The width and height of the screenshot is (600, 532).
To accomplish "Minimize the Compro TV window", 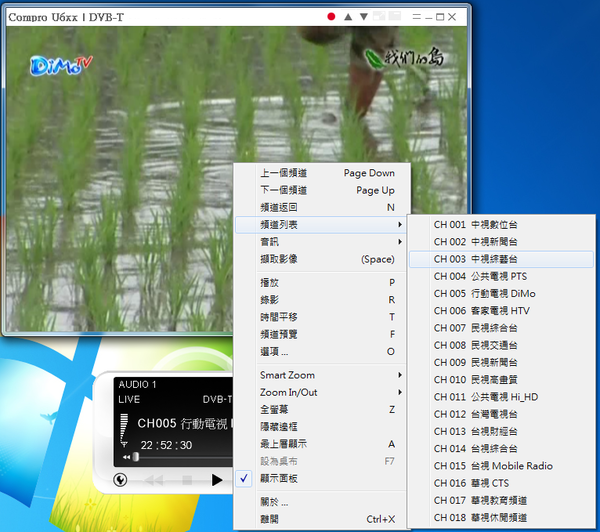I will click(x=429, y=18).
